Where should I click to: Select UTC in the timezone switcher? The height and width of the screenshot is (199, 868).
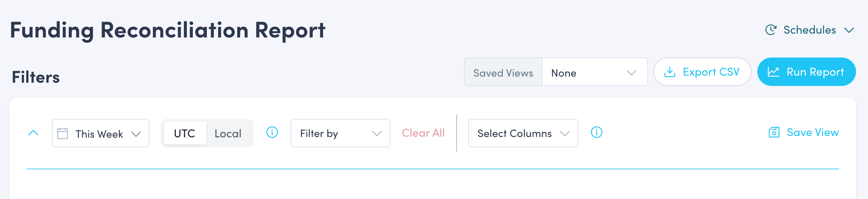pos(184,133)
